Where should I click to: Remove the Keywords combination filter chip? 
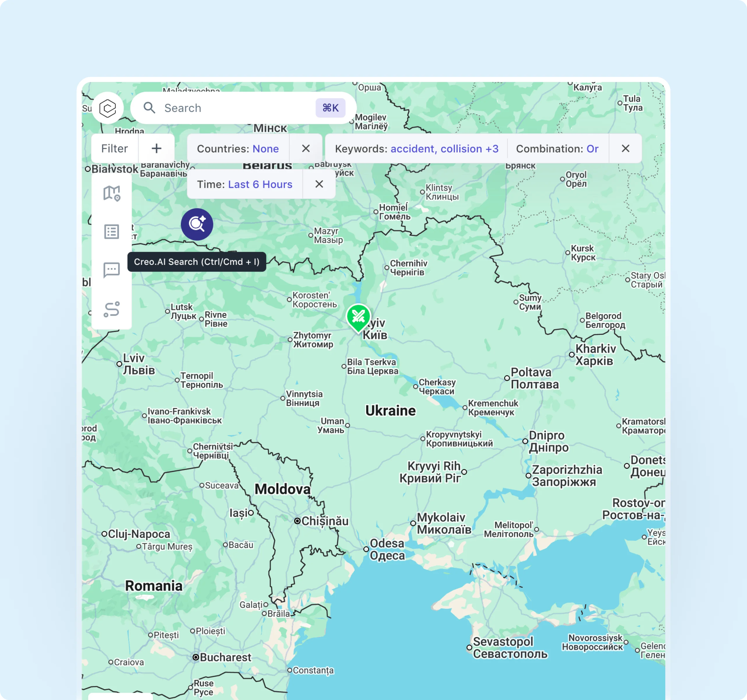pos(625,148)
